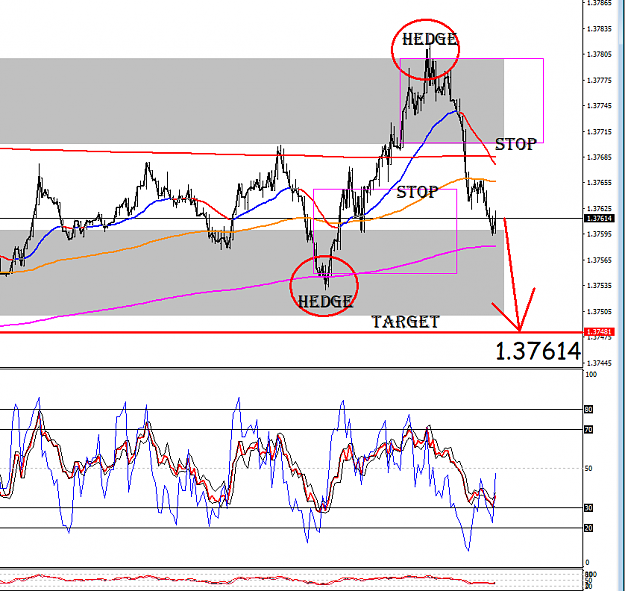Click the 1.37835 price axis label
This screenshot has height=591, width=625.
[599, 29]
